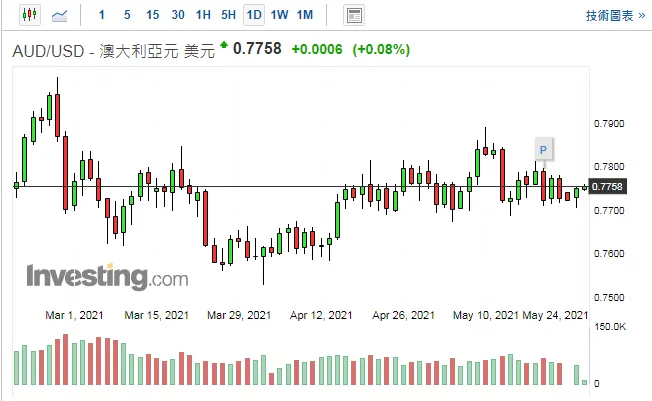Select the 1M timeframe
652x401 pixels.
305,15
